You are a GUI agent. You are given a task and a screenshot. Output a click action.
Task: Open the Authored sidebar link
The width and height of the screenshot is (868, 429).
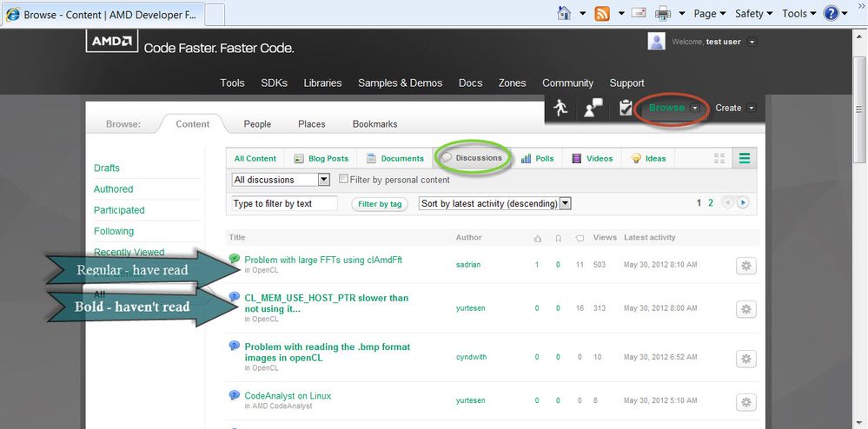[x=114, y=188]
